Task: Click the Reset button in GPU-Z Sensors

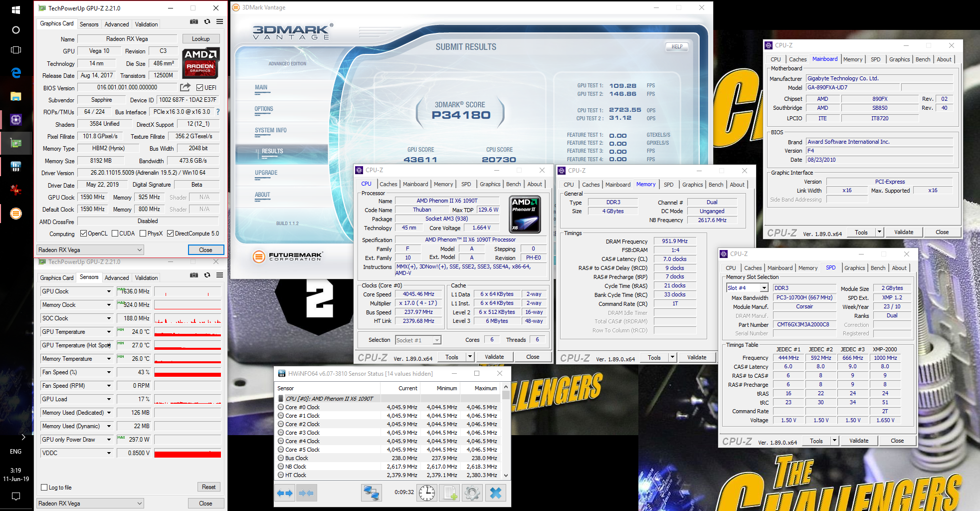Action: pos(208,487)
